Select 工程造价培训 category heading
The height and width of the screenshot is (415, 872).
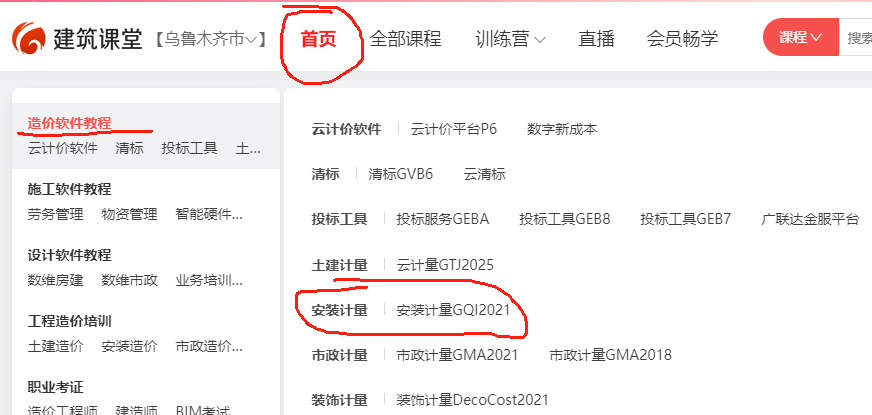coord(70,322)
